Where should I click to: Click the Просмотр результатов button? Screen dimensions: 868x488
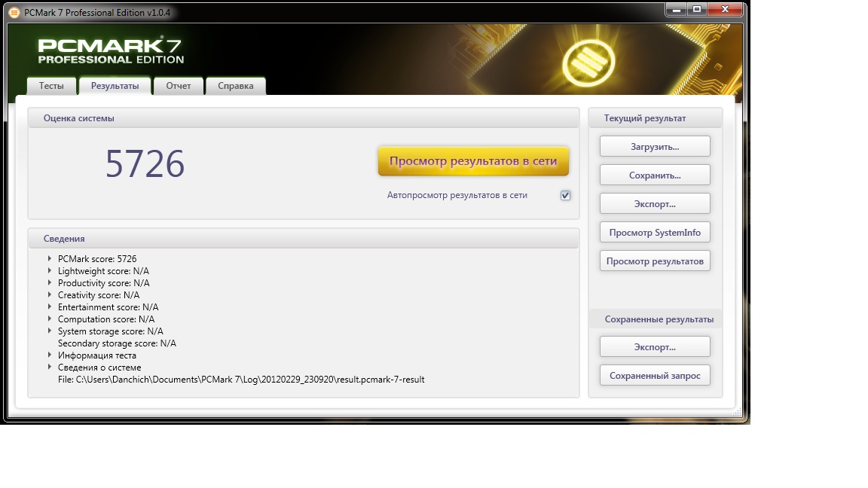[x=655, y=261]
